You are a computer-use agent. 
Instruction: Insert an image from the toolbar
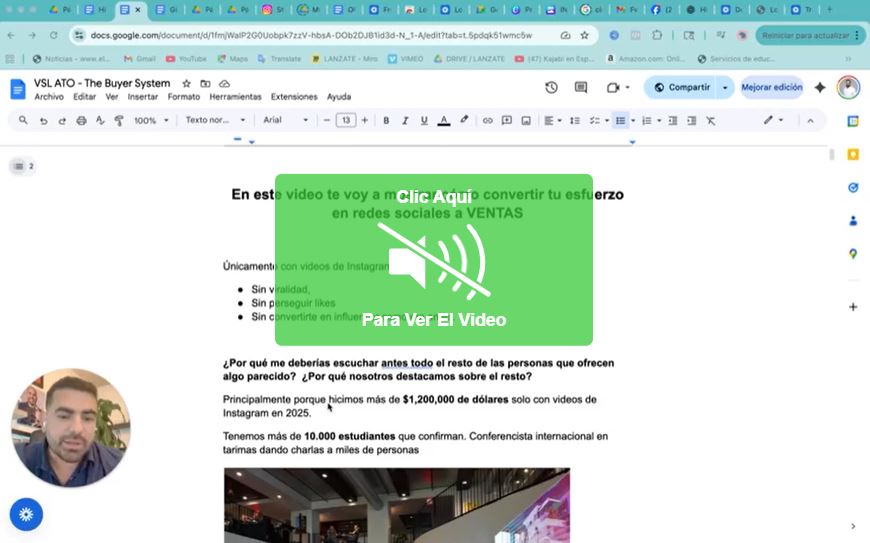tap(526, 120)
